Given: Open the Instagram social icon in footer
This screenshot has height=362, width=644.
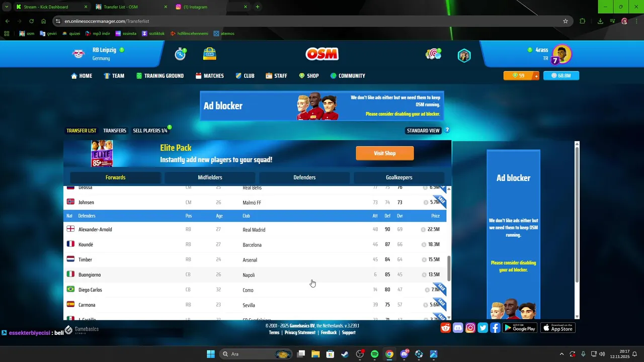Looking at the screenshot, I should point(470,328).
